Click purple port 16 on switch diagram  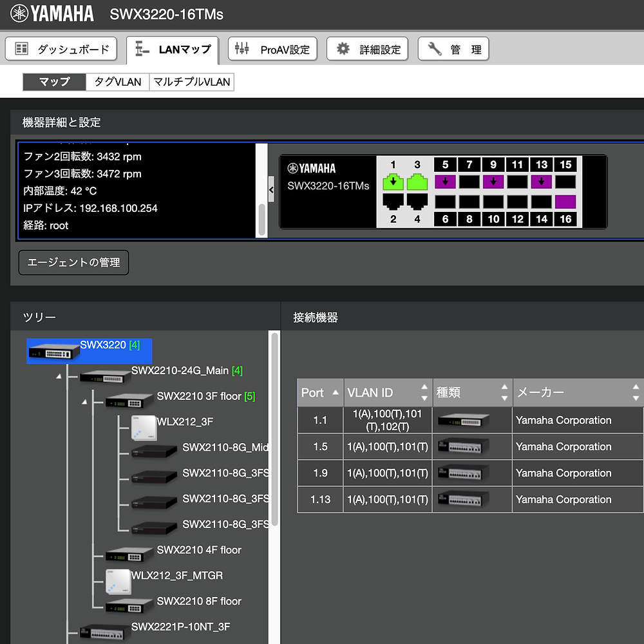[565, 202]
